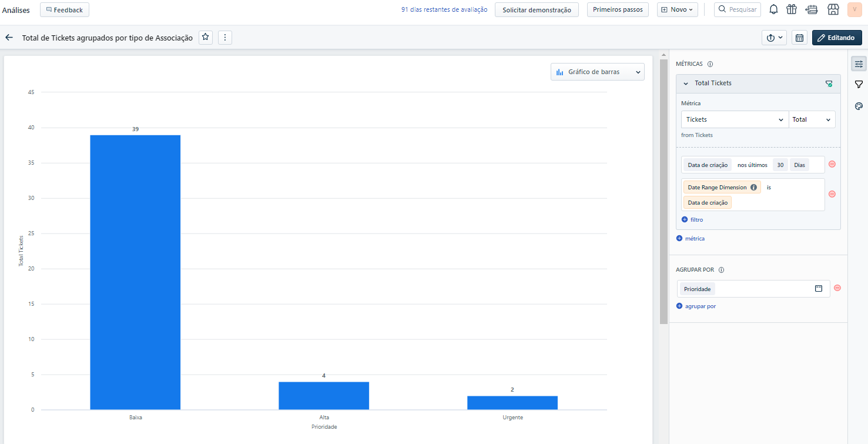This screenshot has width=868, height=444.
Task: Click the Solicitar demonstração button
Action: (x=537, y=9)
